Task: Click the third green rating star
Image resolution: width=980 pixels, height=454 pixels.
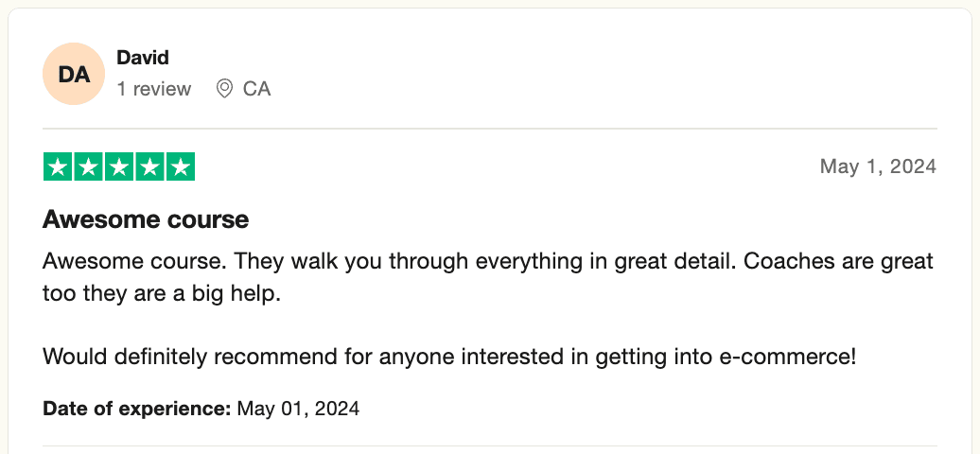Action: (x=118, y=167)
